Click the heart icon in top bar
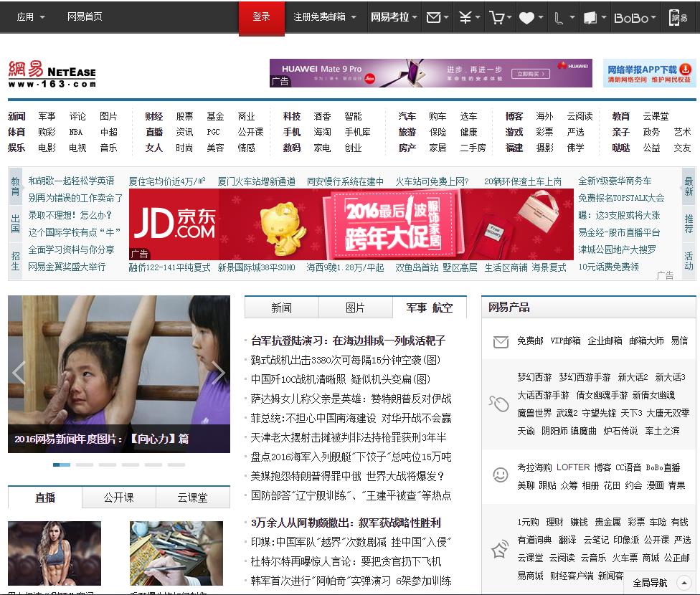This screenshot has width=700, height=595. click(x=526, y=18)
